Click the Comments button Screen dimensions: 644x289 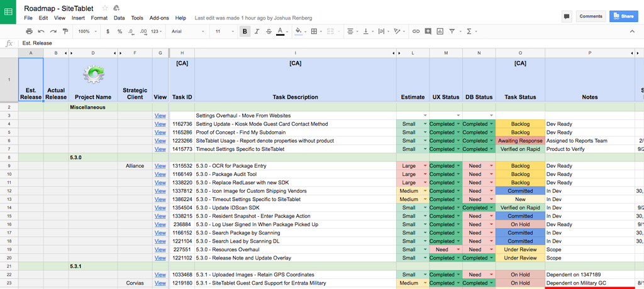coord(591,16)
